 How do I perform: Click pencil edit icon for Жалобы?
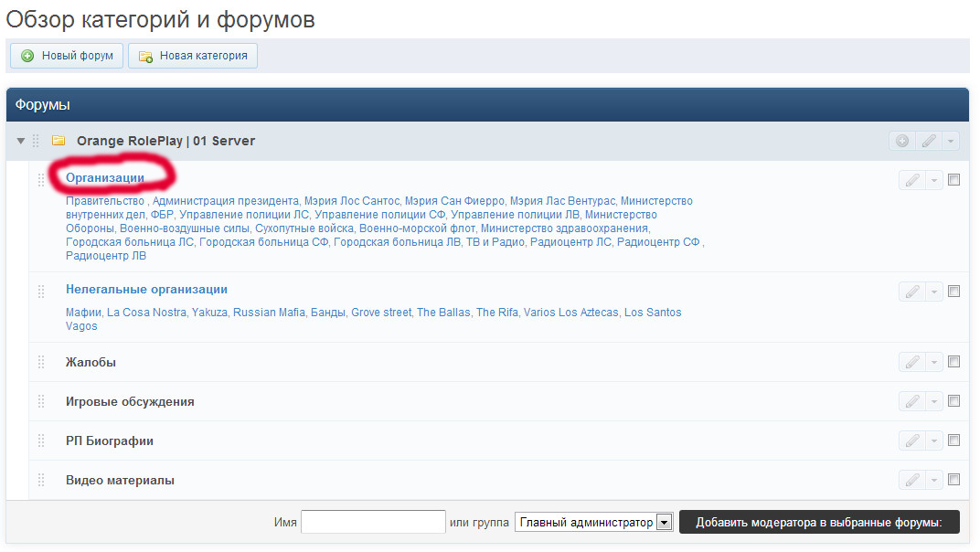pyautogui.click(x=912, y=361)
